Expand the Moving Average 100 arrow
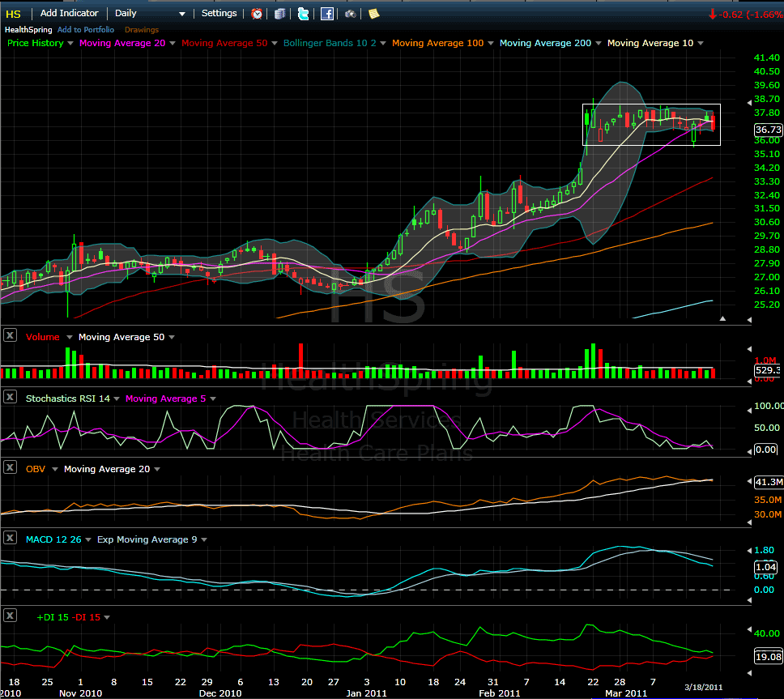The height and width of the screenshot is (699, 784). [x=491, y=44]
